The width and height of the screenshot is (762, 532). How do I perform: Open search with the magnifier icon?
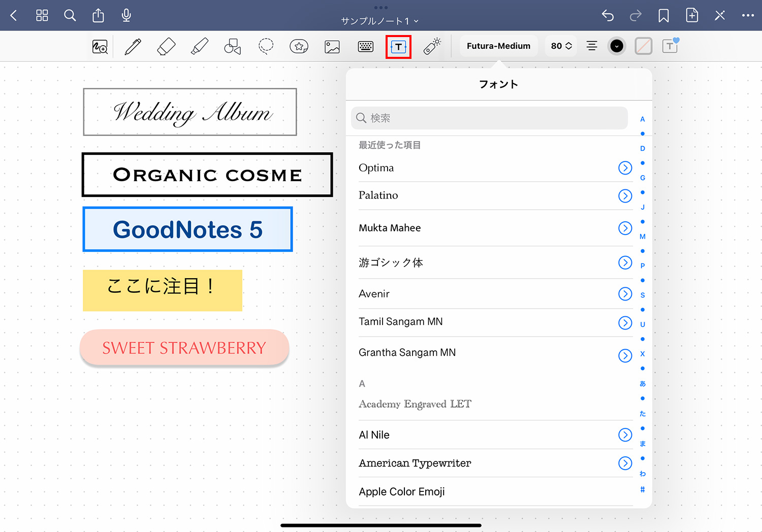[x=70, y=16]
